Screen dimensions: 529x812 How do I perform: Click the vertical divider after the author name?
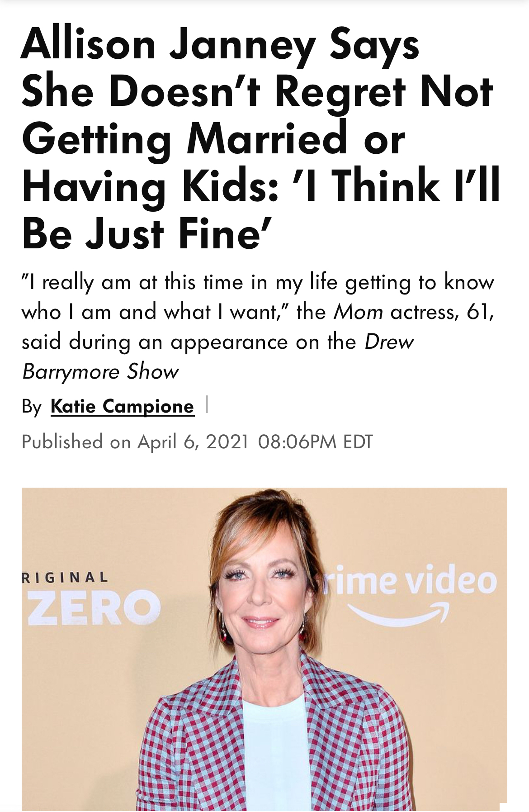(x=207, y=404)
